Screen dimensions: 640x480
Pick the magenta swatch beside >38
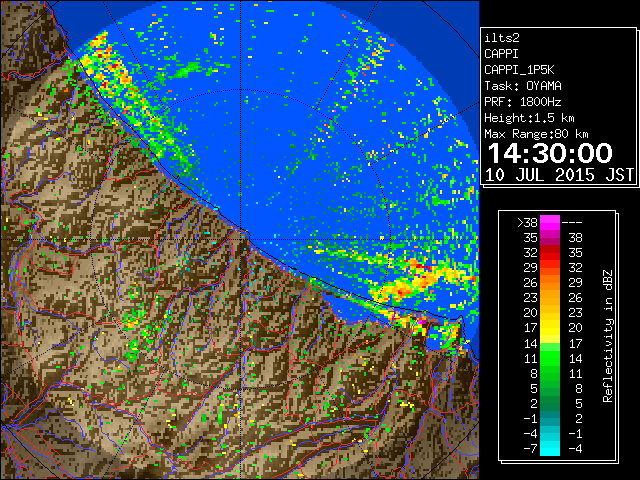[550, 222]
